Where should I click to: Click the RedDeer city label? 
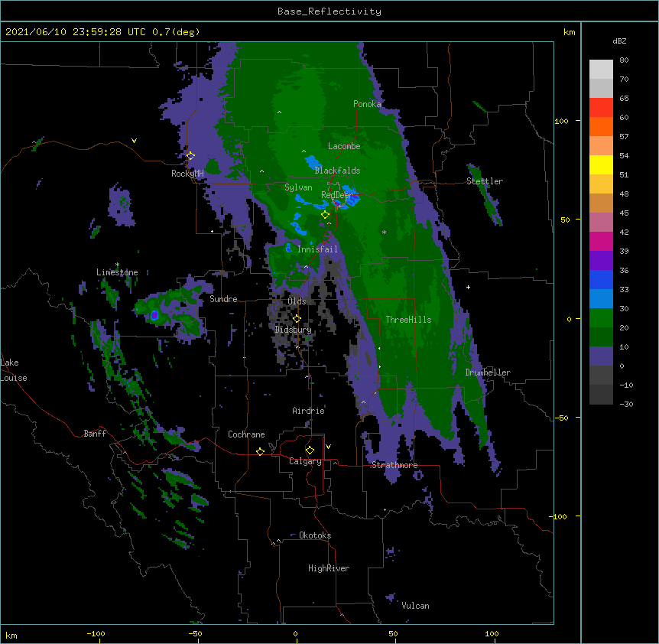336,195
